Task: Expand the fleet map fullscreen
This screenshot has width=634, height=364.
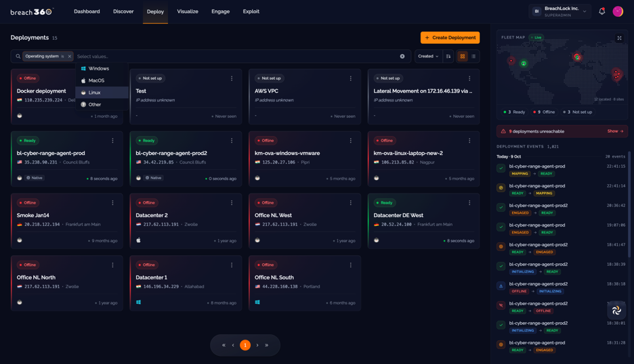Action: click(619, 38)
